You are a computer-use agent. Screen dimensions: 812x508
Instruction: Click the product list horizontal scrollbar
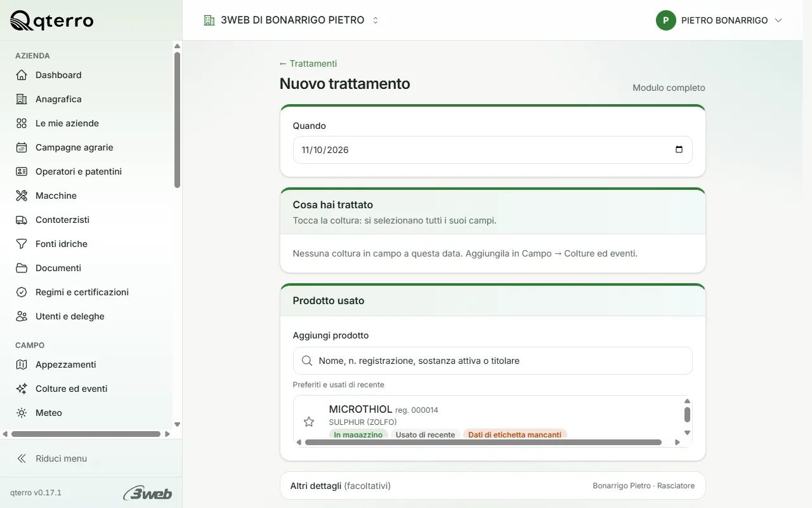[x=483, y=442]
